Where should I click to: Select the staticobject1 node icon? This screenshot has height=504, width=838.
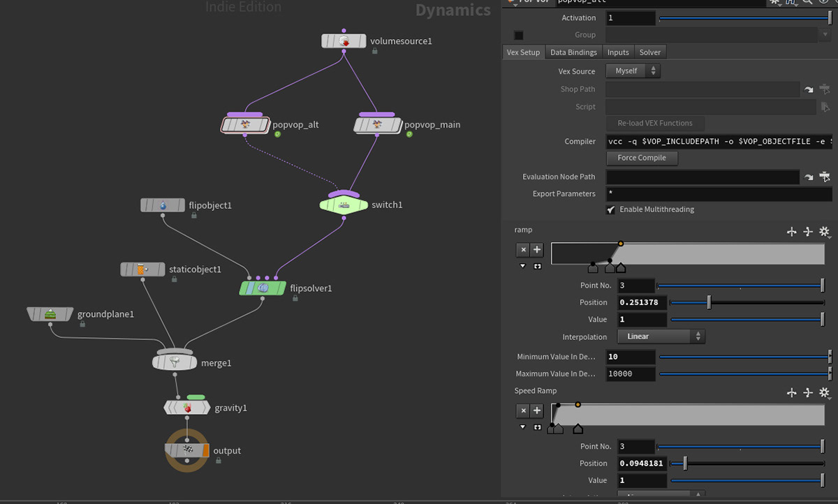[x=142, y=269]
